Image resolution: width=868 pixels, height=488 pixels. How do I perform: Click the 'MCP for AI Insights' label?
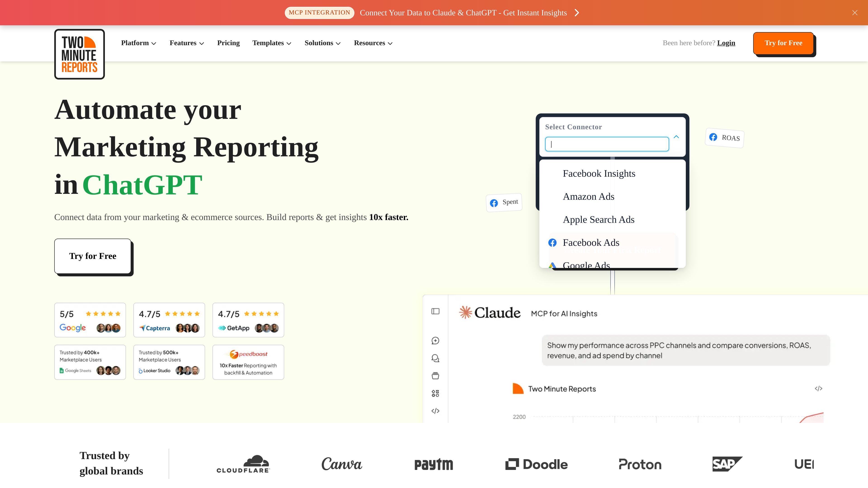[x=564, y=314]
